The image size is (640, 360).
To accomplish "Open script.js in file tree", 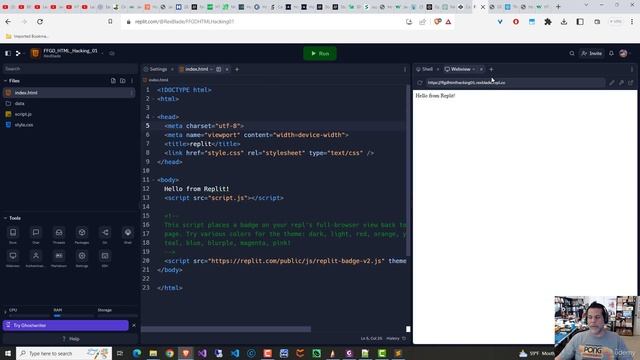I will click(23, 114).
